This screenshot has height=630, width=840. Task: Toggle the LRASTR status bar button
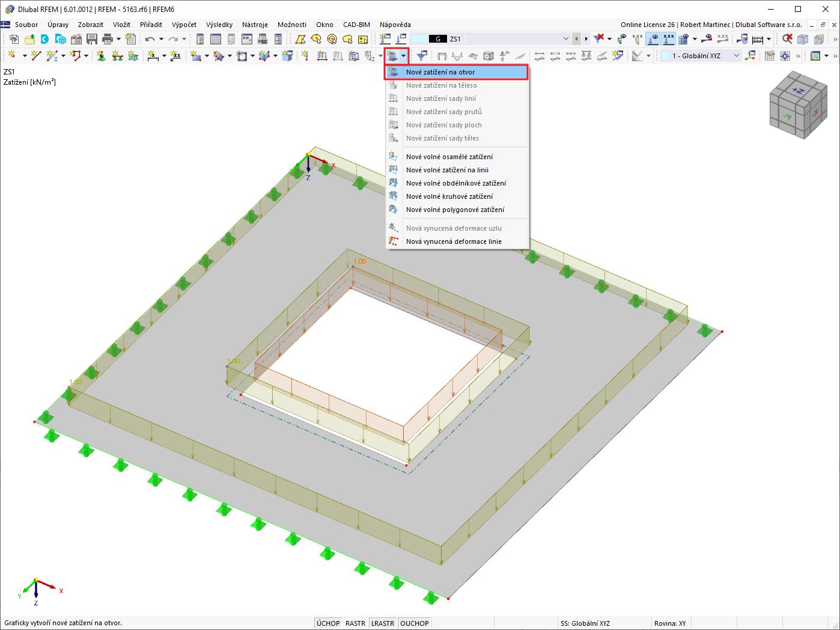click(x=383, y=623)
